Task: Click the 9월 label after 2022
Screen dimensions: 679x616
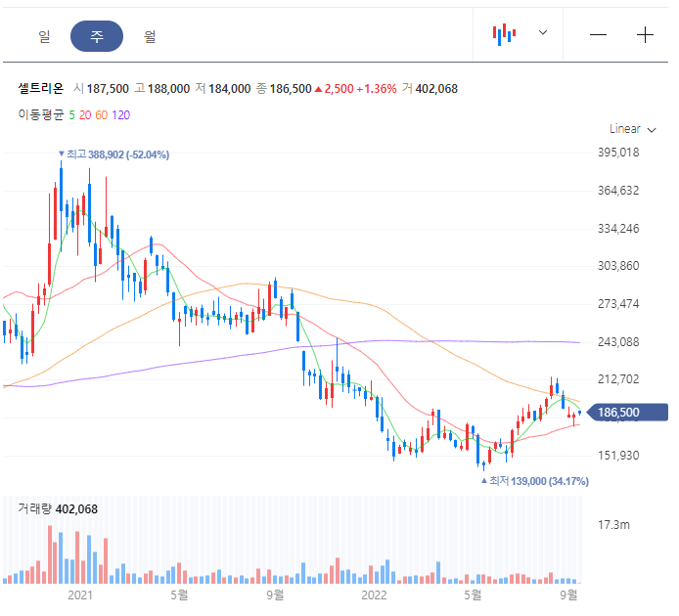Action: [568, 594]
